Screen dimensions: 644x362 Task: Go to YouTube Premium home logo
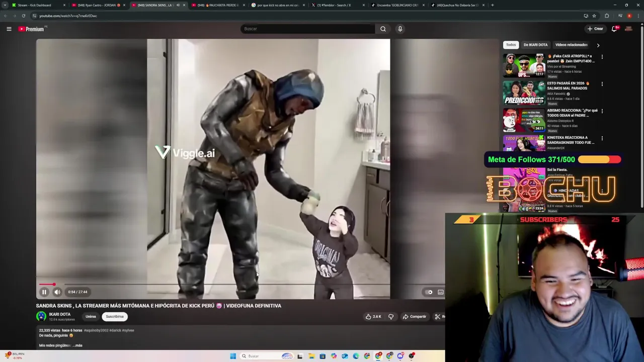point(31,29)
